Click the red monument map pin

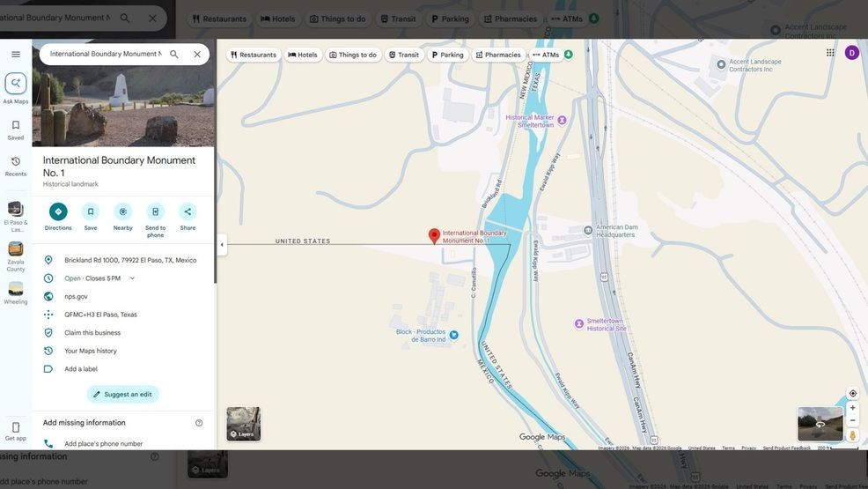pyautogui.click(x=435, y=236)
